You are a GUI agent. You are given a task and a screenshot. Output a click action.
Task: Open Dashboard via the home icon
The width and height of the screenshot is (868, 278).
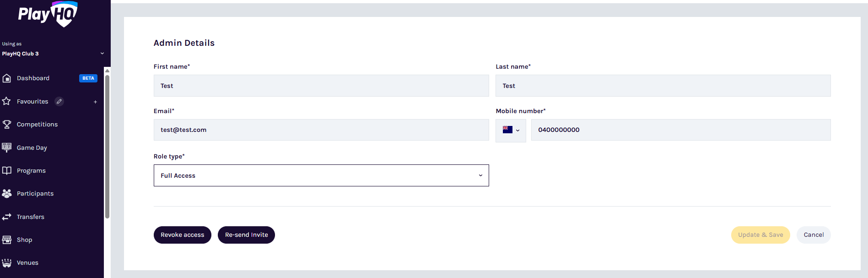[x=7, y=78]
